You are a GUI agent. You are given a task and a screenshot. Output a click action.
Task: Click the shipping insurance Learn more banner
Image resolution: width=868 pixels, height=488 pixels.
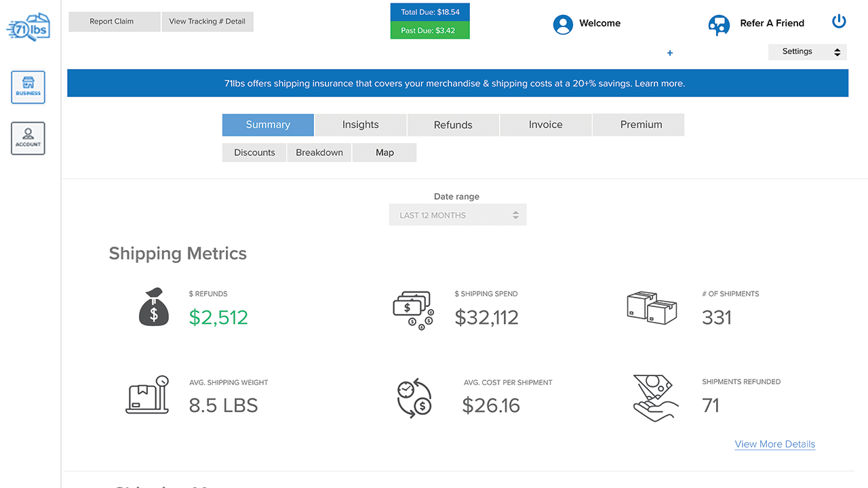point(458,83)
